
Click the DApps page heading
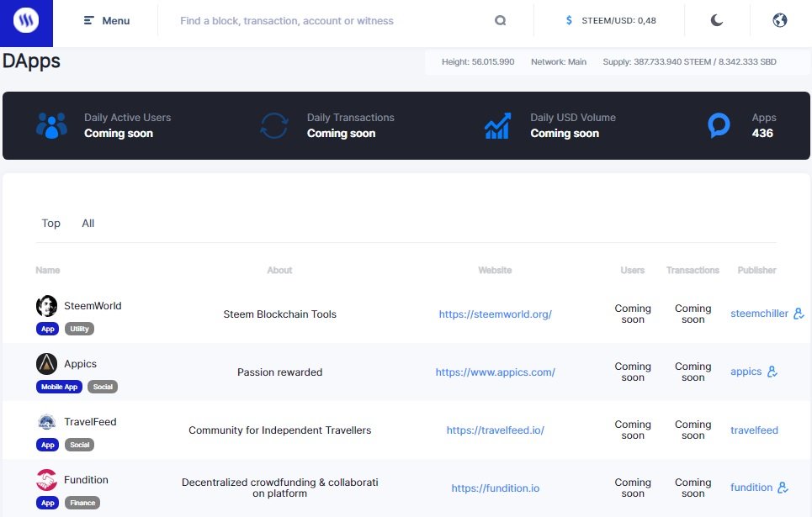point(31,61)
